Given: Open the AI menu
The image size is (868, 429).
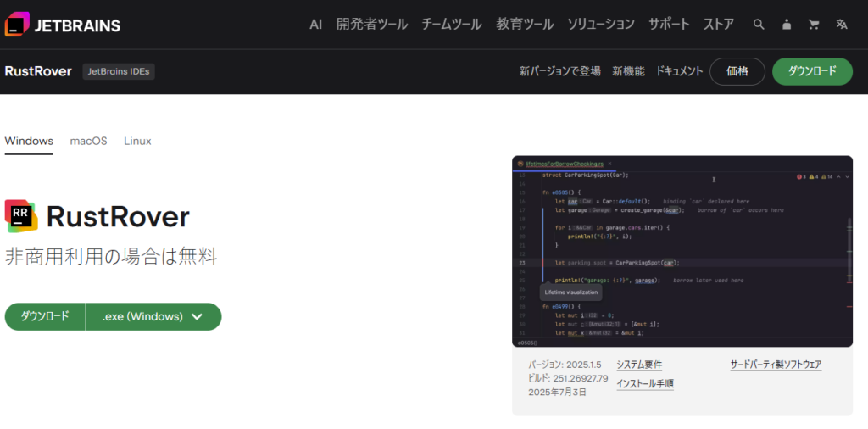Looking at the screenshot, I should click(315, 25).
